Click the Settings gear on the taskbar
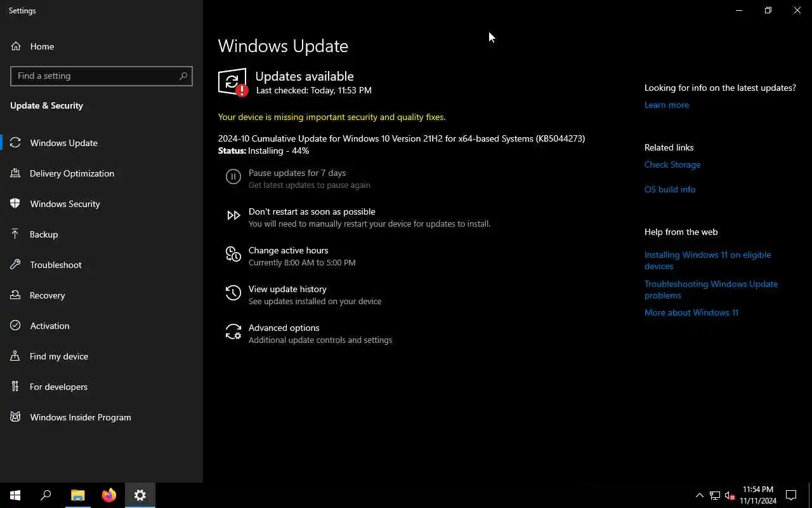 click(x=140, y=495)
